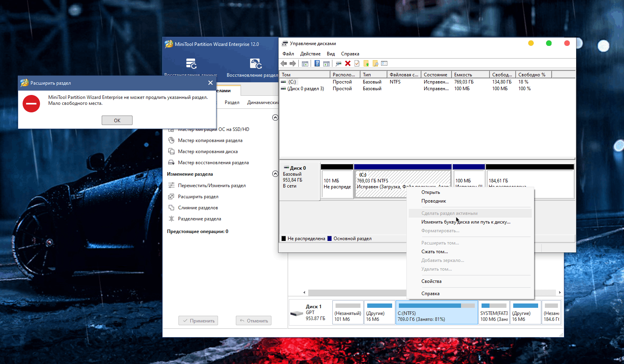Click the checklist settings toolbar icon
624x364 pixels.
(x=384, y=63)
